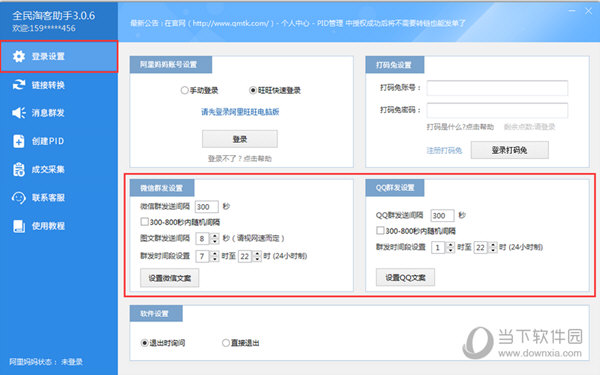Click the 图文群发送间隔 value field showing 8
The width and height of the screenshot is (600, 375).
point(203,238)
